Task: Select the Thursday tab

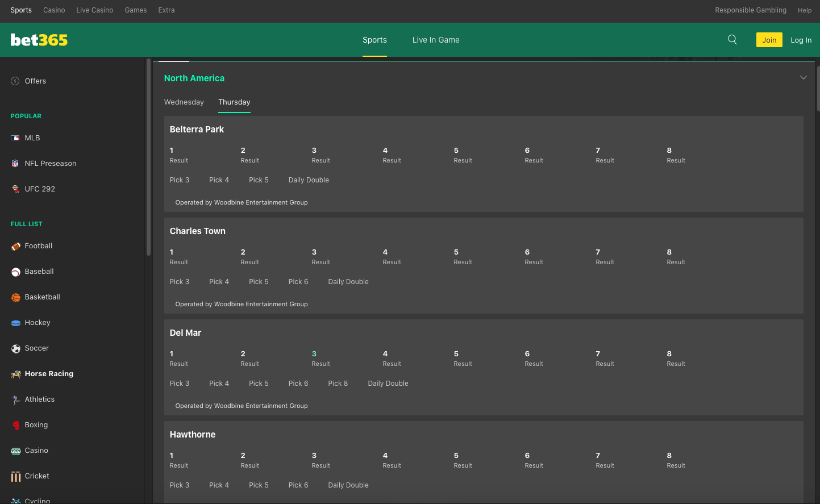Action: pos(234,102)
